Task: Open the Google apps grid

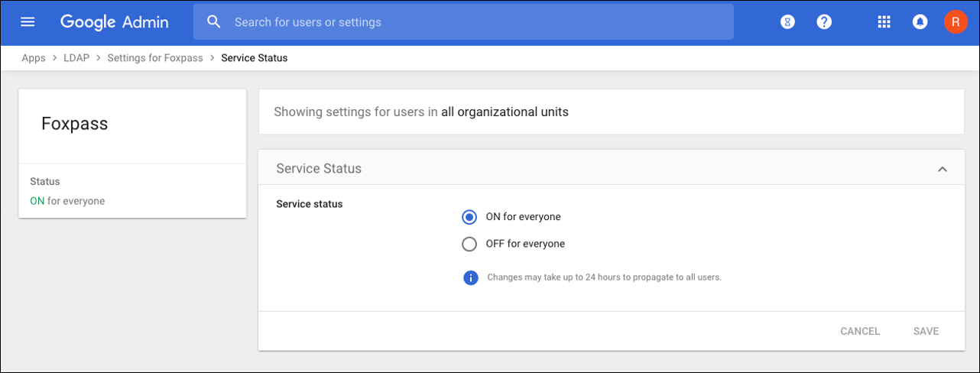Action: [x=884, y=22]
